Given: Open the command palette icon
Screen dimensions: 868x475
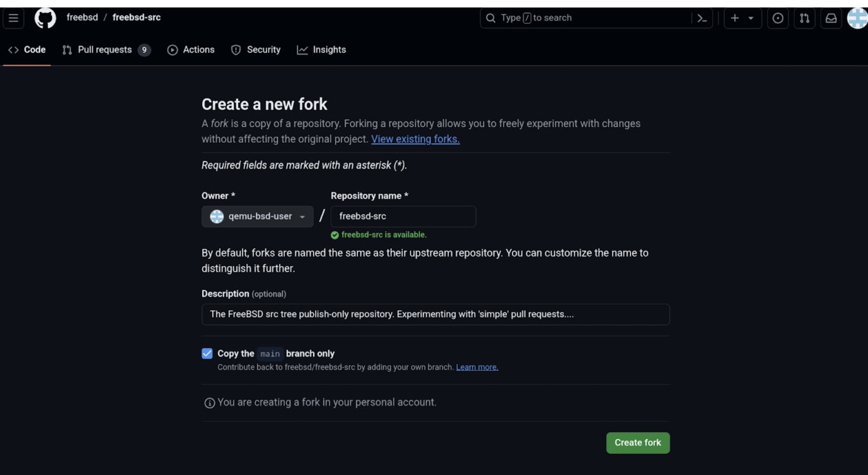Looking at the screenshot, I should [702, 18].
